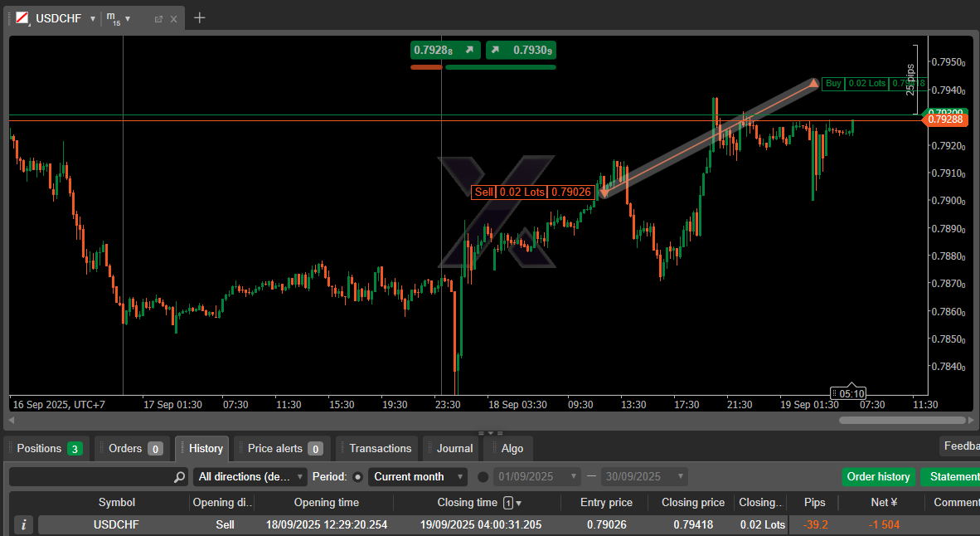Close the USDCHF chart tab
Screen dimensions: 980x536
click(x=173, y=18)
